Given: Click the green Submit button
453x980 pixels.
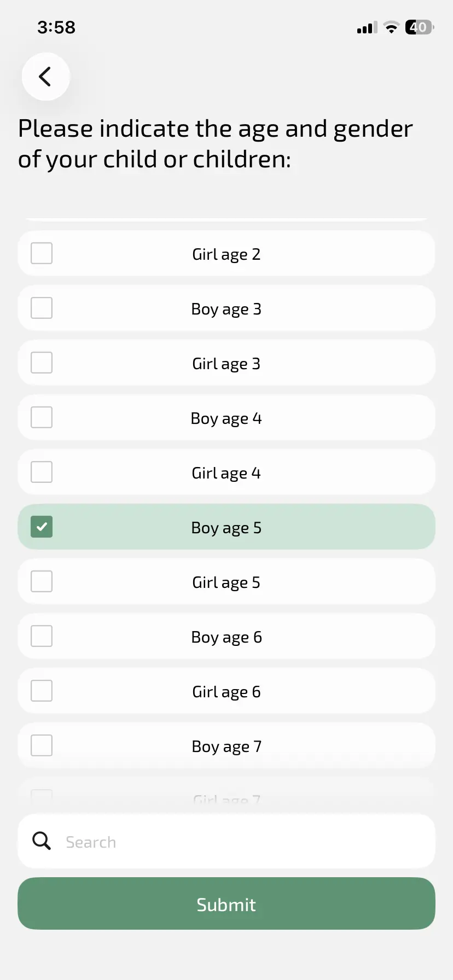Looking at the screenshot, I should [x=226, y=903].
